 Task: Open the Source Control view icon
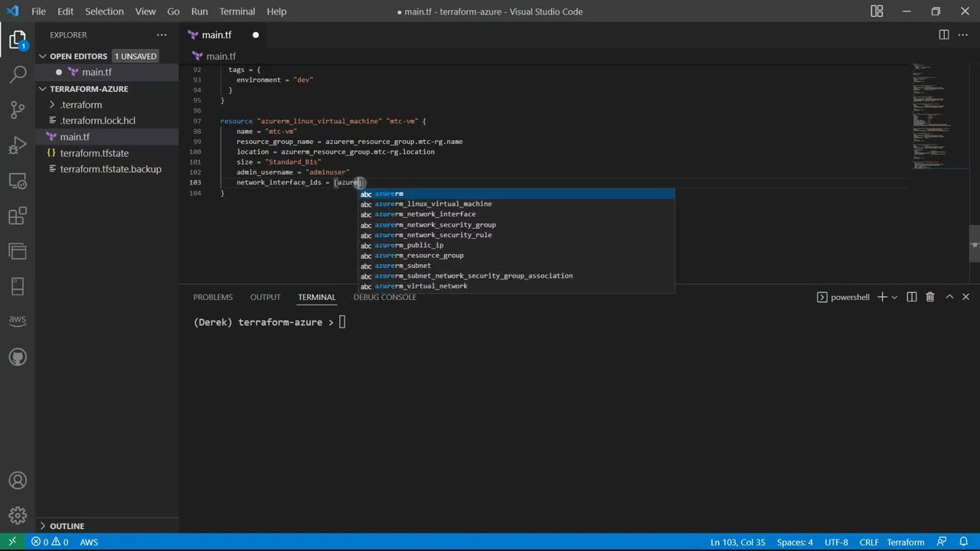coord(18,109)
